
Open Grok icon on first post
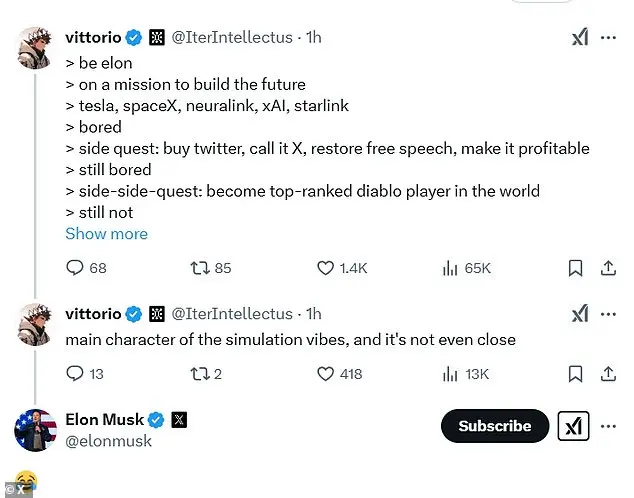pos(579,37)
